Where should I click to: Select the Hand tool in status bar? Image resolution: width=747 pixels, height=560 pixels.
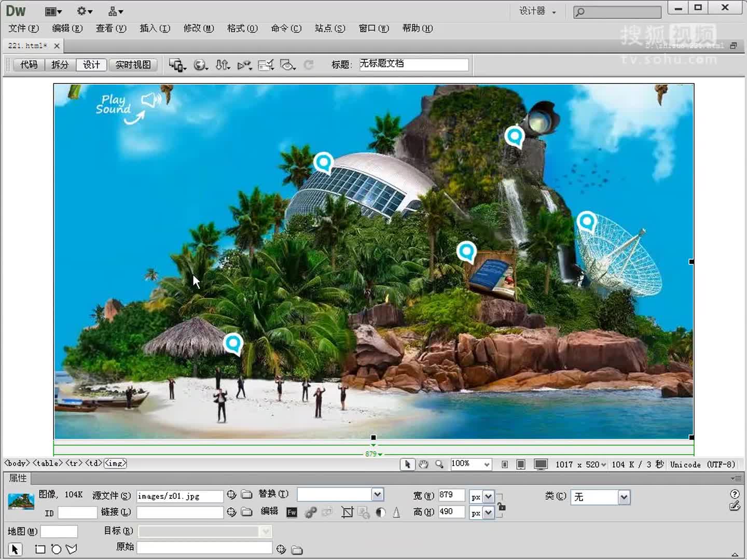click(x=423, y=464)
